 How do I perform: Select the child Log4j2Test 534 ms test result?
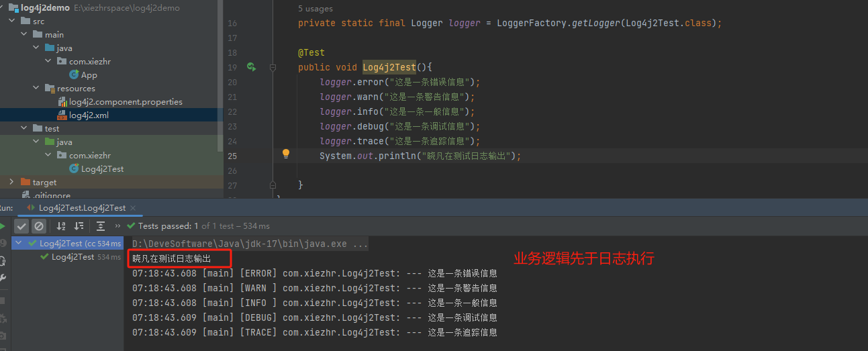pos(80,257)
